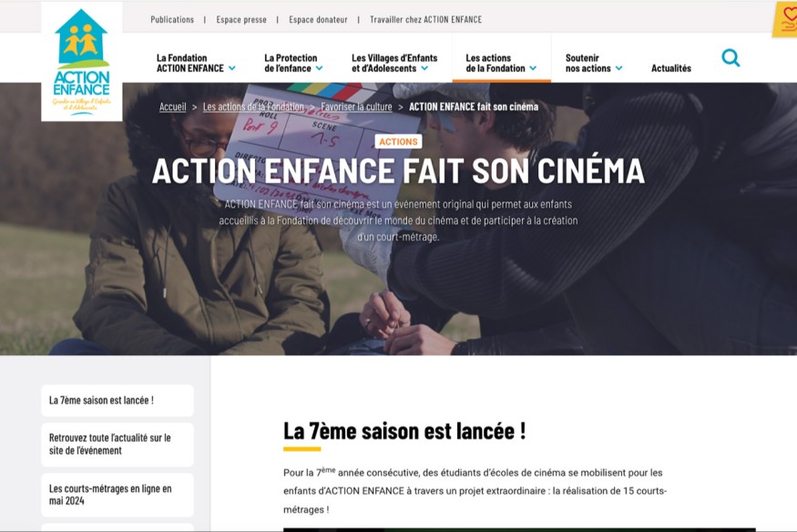Viewport: 797px width, 532px height.
Task: Expand the Soutenir nos actions chevron
Action: tap(618, 68)
